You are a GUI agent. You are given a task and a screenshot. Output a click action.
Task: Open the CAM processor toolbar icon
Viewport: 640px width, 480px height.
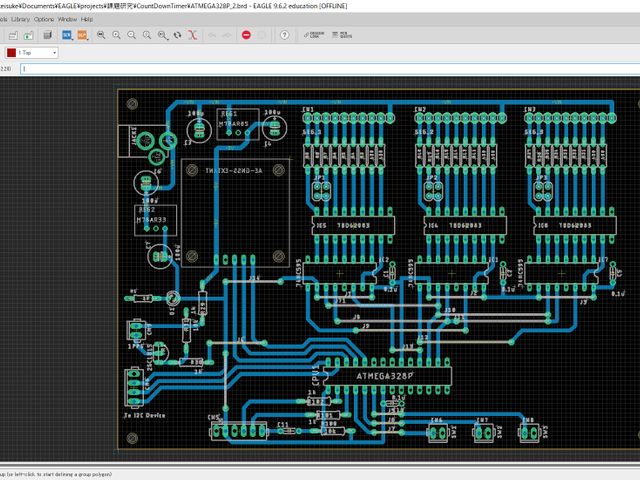click(x=13, y=35)
